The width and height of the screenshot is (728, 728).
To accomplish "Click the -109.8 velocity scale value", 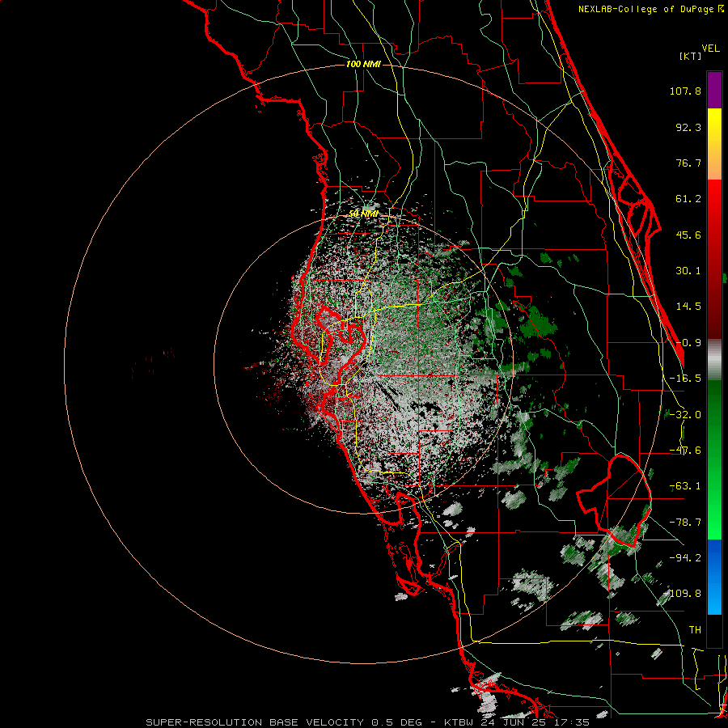I will (683, 594).
